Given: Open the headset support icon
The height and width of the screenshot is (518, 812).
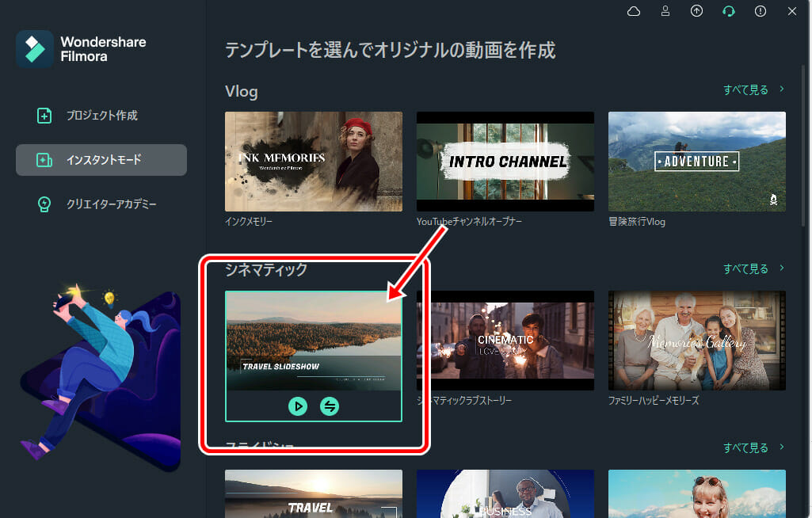Looking at the screenshot, I should pyautogui.click(x=729, y=11).
